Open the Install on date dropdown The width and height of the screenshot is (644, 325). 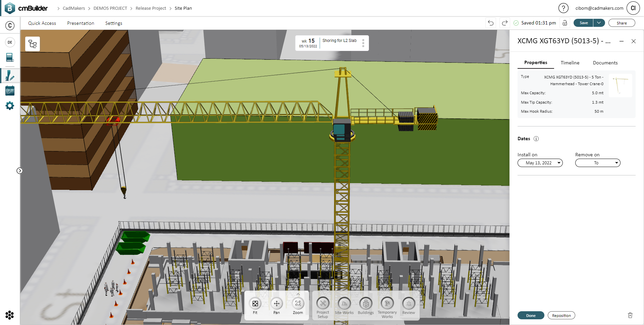540,163
